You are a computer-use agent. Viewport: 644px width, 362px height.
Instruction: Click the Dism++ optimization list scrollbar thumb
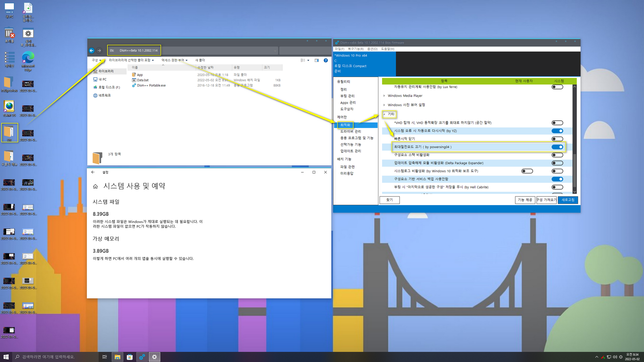pyautogui.click(x=574, y=171)
